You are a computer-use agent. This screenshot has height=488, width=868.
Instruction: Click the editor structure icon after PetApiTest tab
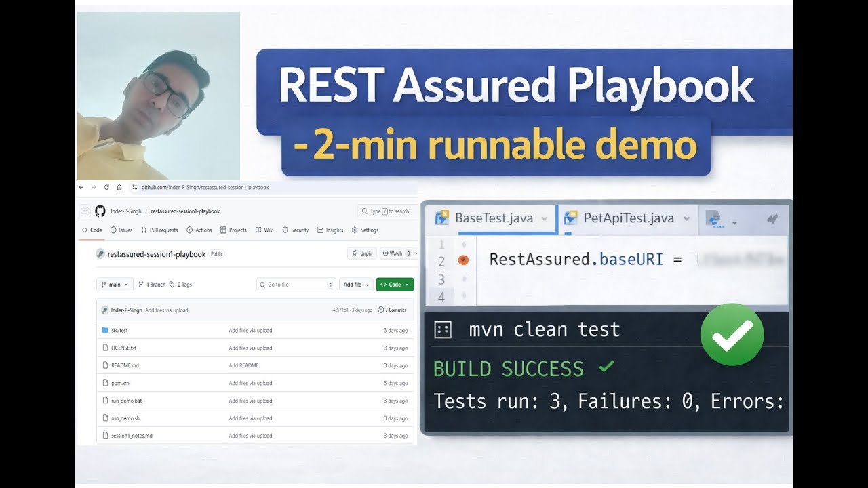[x=715, y=219]
